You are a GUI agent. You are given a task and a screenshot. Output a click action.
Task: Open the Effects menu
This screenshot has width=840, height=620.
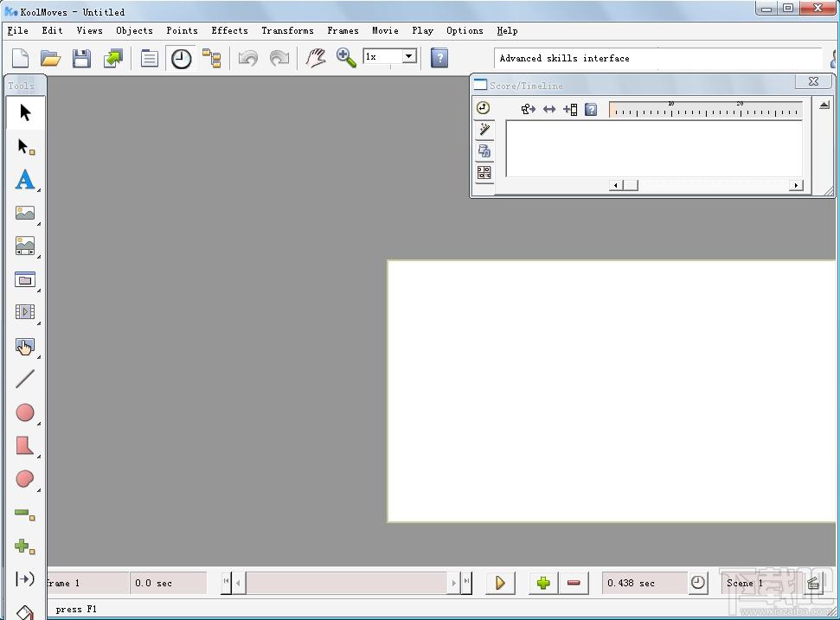coord(229,30)
